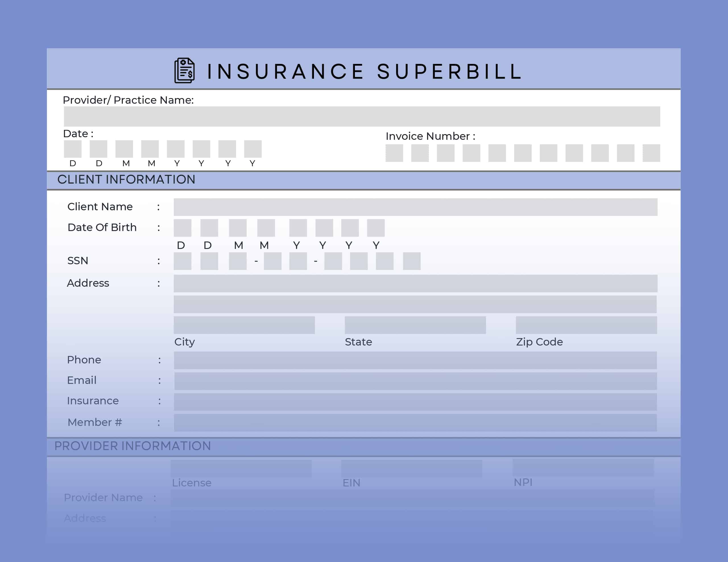Screen dimensions: 728x562
Task: Click the PROVIDER INFORMATION section header
Action: coord(133,446)
